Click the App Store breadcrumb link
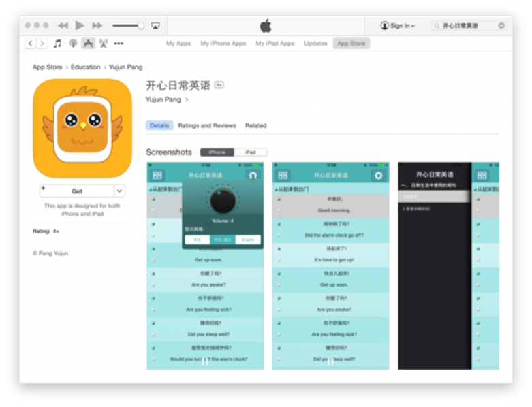Viewport: 532px width, 407px height. click(47, 67)
